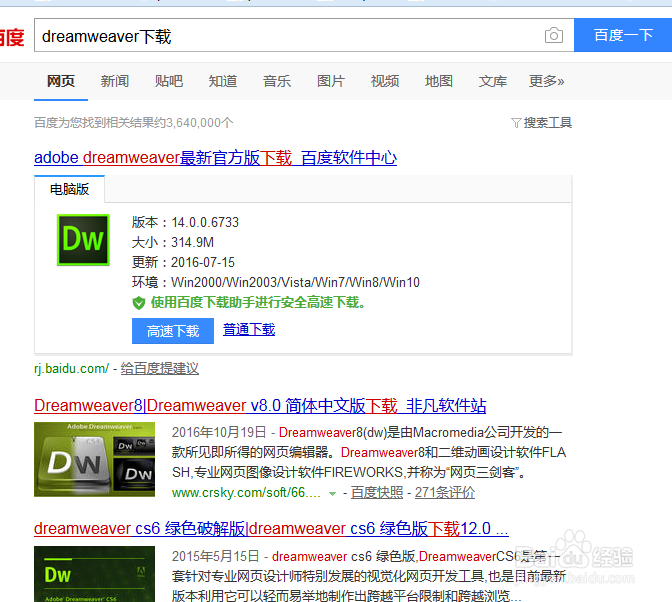Expand the 更多» more options
This screenshot has height=602, width=672.
[546, 81]
